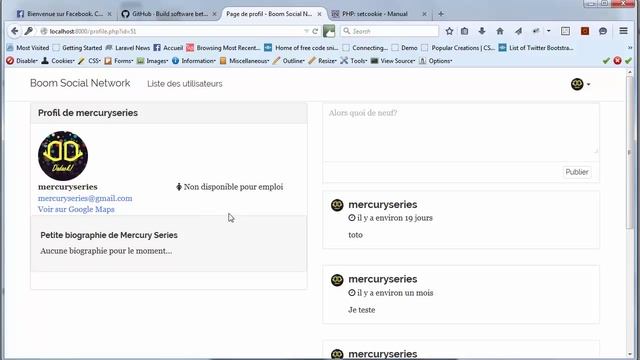Open the Firefox hamburger menu
This screenshot has width=640, height=360.
click(624, 31)
